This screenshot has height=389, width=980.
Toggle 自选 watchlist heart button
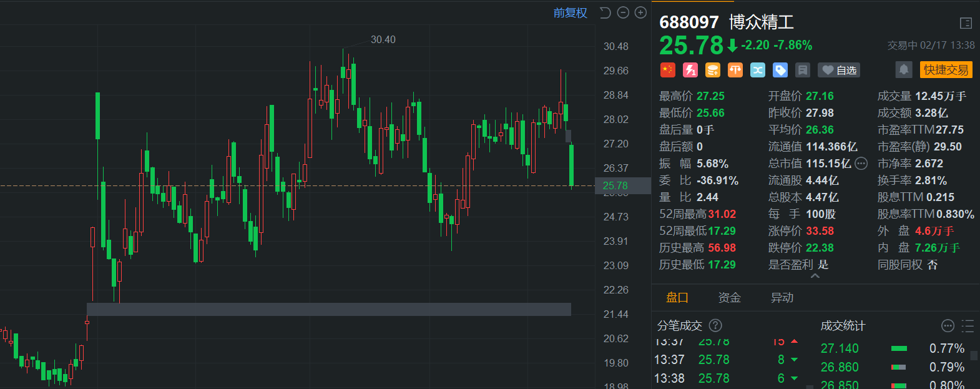(x=839, y=70)
